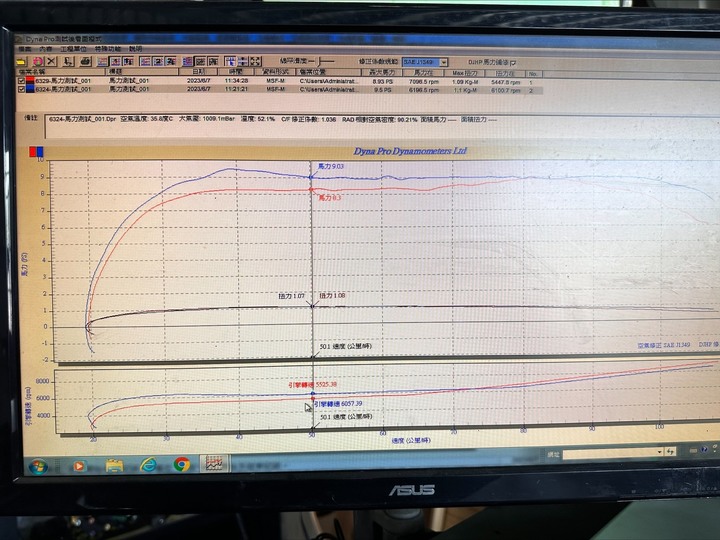Click the red circular reload toolbar icon

pyautogui.click(x=38, y=61)
